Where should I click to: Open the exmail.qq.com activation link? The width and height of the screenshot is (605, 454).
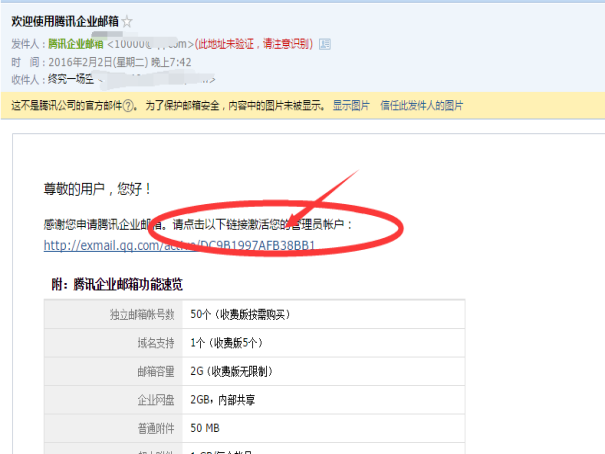pyautogui.click(x=180, y=245)
